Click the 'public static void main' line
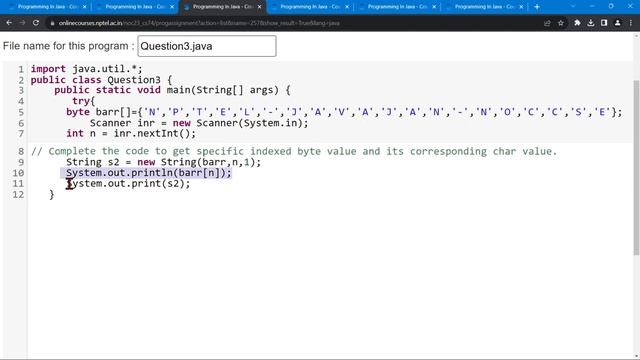 (172, 90)
